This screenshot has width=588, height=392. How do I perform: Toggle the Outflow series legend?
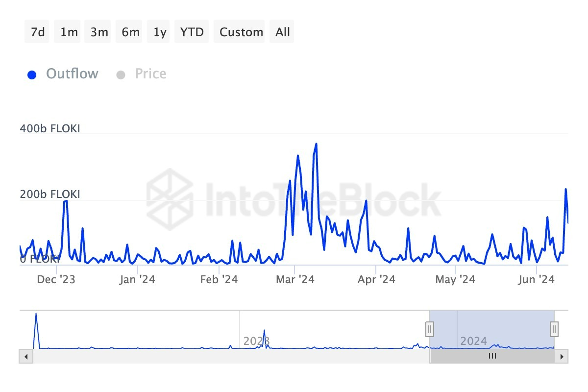point(72,74)
